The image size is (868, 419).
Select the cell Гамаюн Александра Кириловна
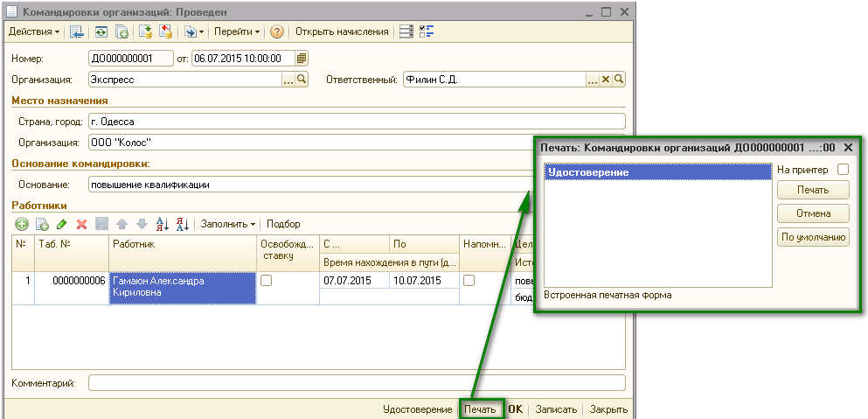click(x=183, y=288)
